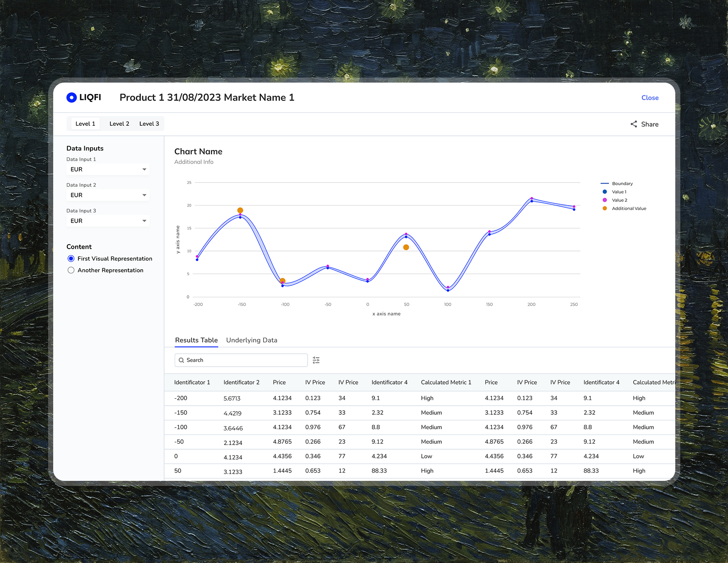Click the search magnifier icon
Viewport: 728px width, 563px height.
pos(182,360)
